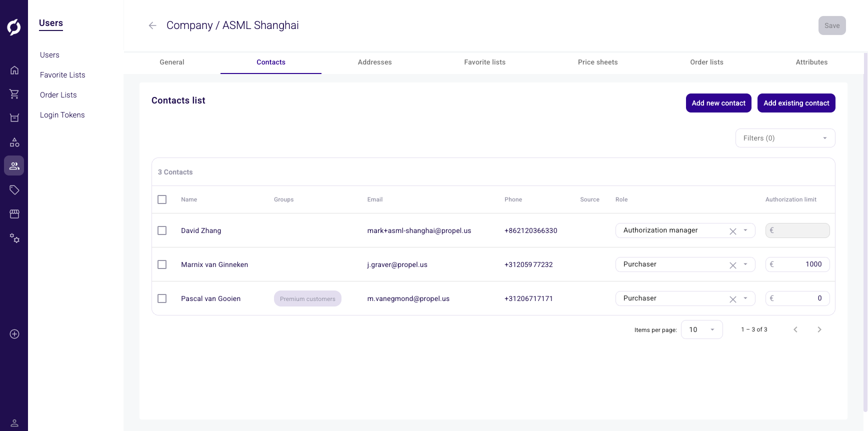
Task: Open Users link in side menu
Action: 49,55
